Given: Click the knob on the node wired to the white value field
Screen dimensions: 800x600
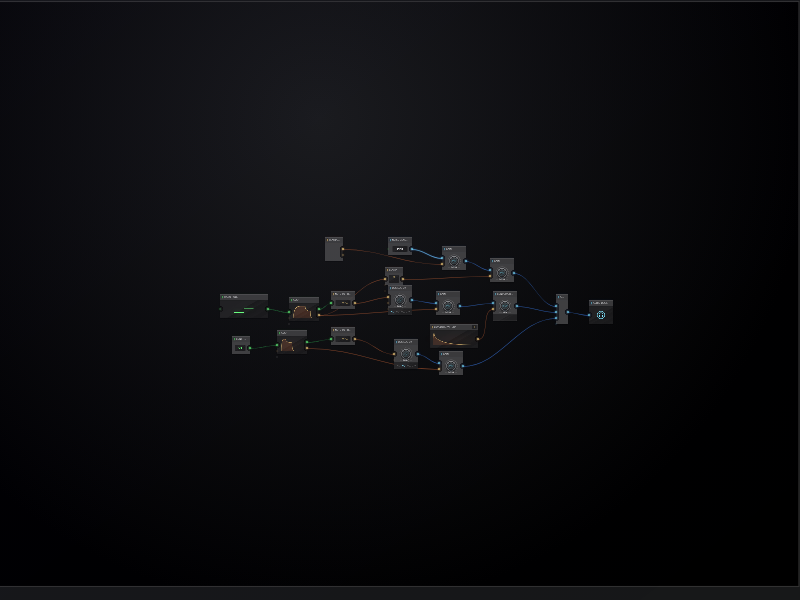Looking at the screenshot, I should 454,261.
